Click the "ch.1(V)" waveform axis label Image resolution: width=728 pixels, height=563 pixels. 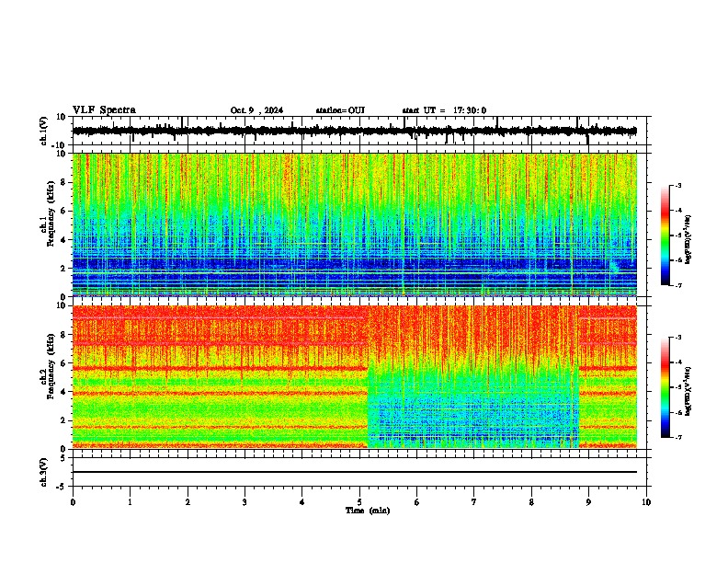44,131
